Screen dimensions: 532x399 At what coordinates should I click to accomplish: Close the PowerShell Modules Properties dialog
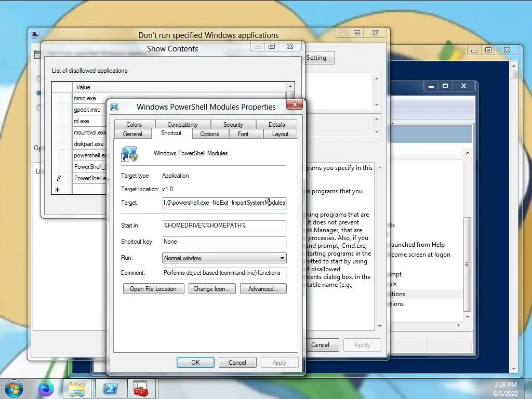click(x=295, y=104)
